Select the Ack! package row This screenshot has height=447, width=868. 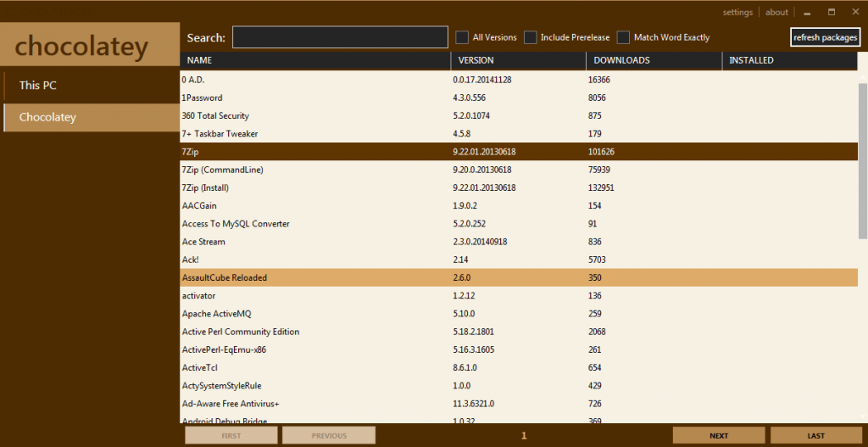point(519,260)
